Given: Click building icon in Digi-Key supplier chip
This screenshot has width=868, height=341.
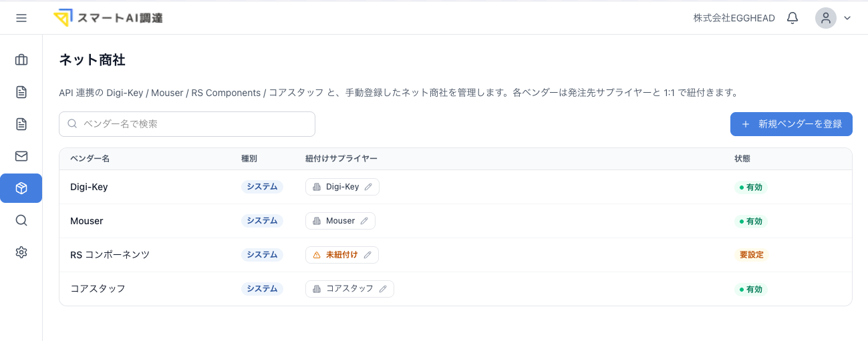Looking at the screenshot, I should pyautogui.click(x=317, y=187).
